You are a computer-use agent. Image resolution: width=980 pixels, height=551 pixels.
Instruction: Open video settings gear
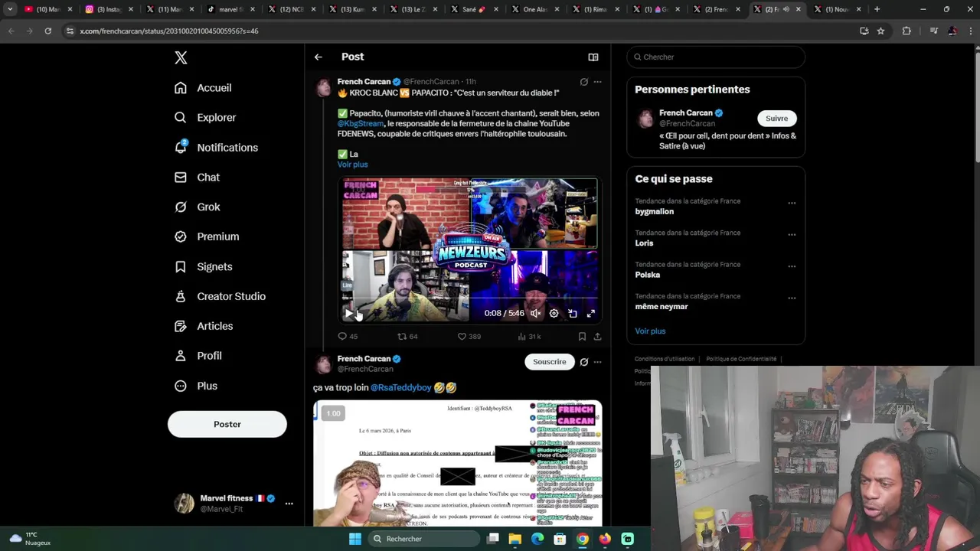[554, 314]
